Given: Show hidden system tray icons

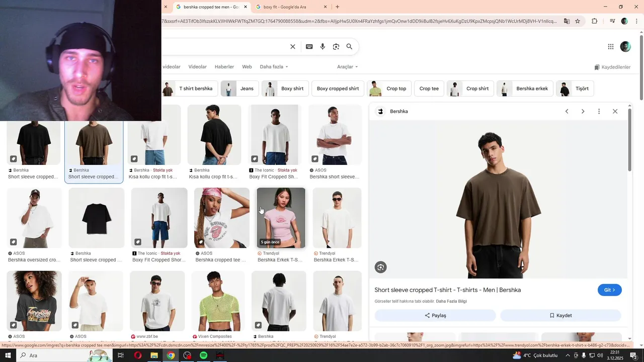Looking at the screenshot, I should (568, 355).
